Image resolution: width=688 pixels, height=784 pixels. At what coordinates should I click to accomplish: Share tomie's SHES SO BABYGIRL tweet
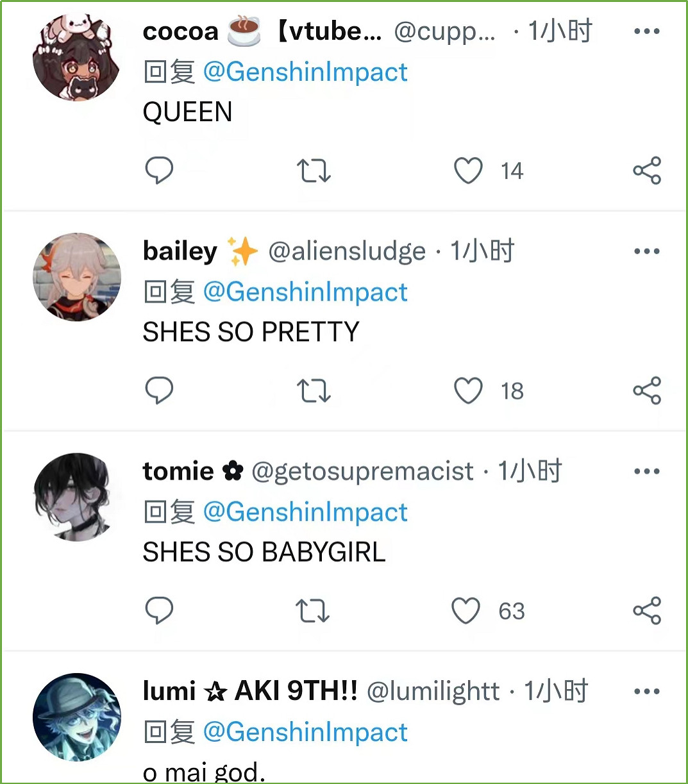(647, 610)
